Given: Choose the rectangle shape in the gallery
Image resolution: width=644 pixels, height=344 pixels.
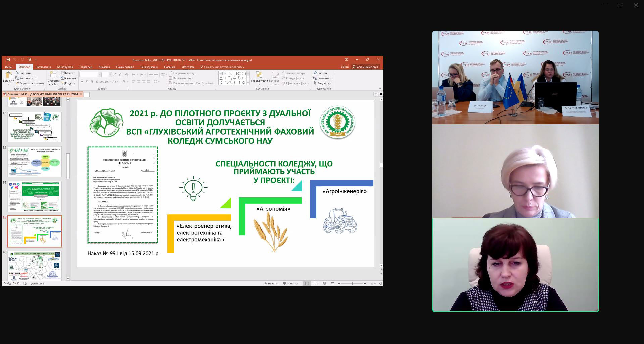Looking at the screenshot, I should [x=235, y=73].
